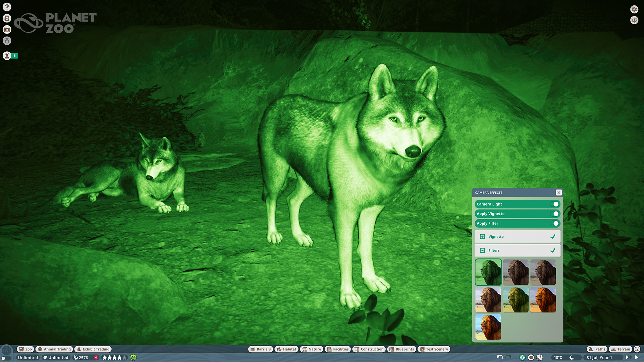Fast forward the game time
644x362 pixels.
tap(628, 358)
